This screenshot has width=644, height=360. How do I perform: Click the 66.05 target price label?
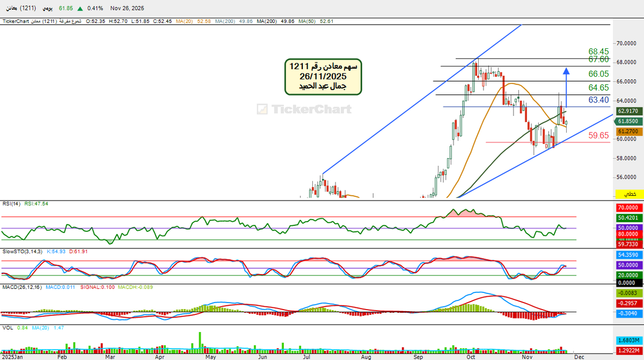point(598,74)
